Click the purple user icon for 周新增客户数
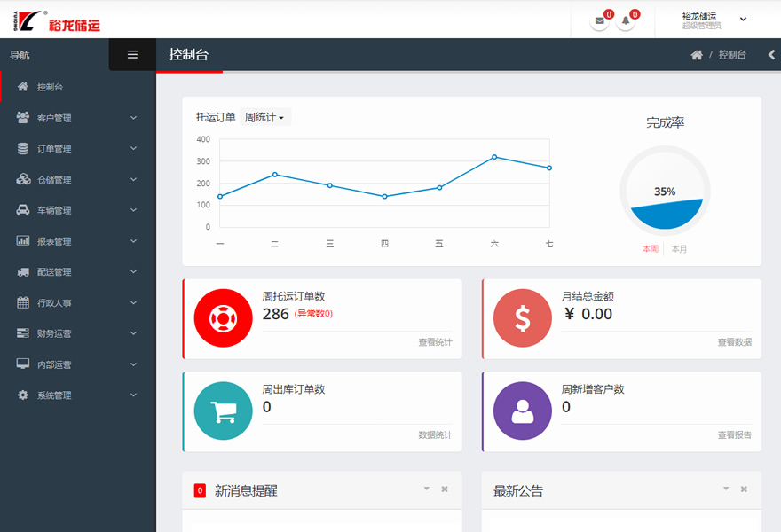Viewport: 781px width, 532px height. [x=523, y=411]
